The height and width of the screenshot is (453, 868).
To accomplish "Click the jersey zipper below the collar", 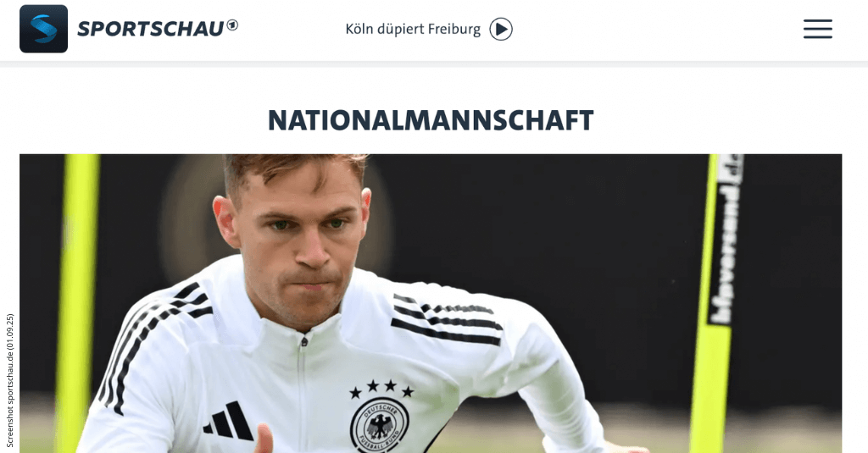I will [303, 387].
